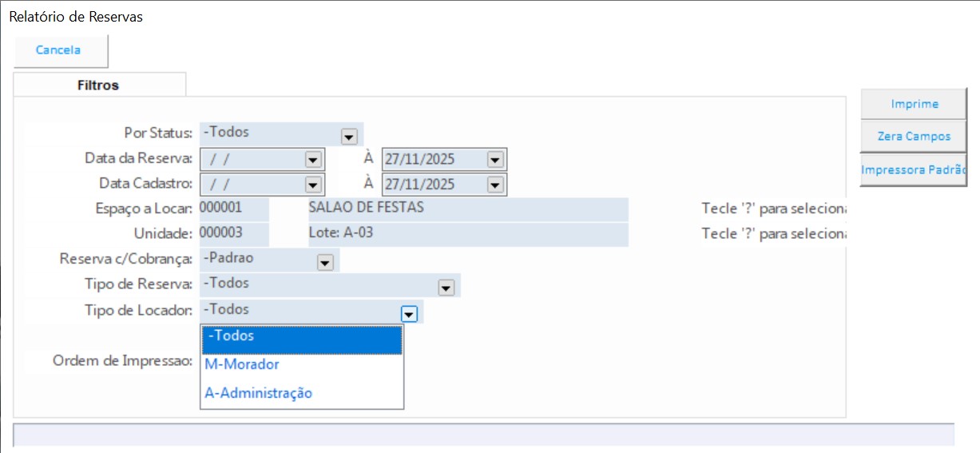980x453 pixels.
Task: Switch to the Filtros tab
Action: pyautogui.click(x=98, y=85)
